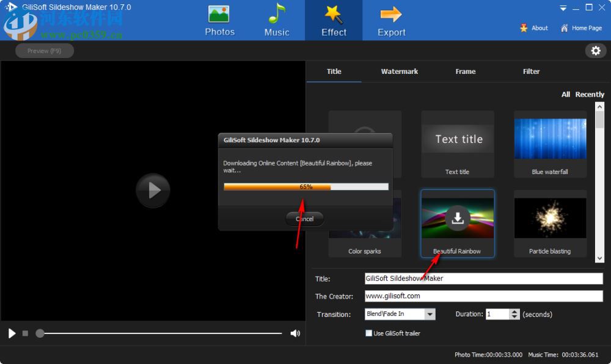Image resolution: width=611 pixels, height=364 pixels.
Task: Click the large play button on the preview
Action: 153,191
